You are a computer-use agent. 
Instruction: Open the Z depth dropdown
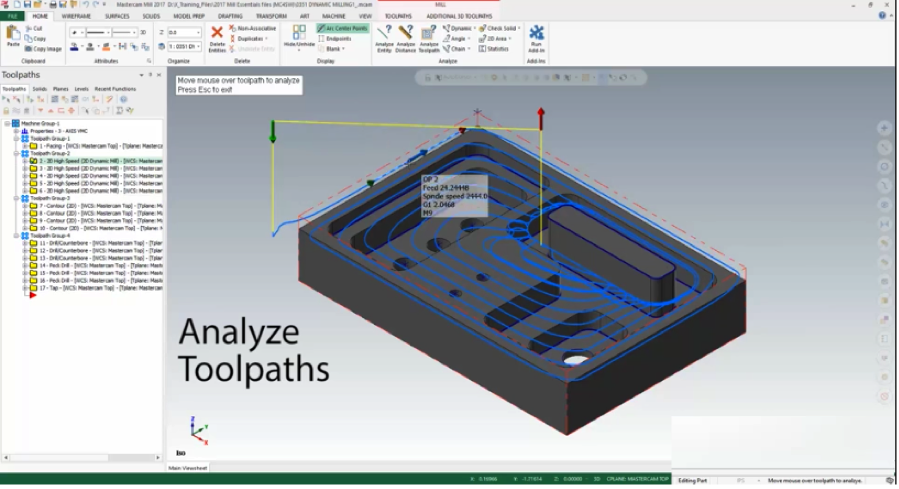click(198, 33)
